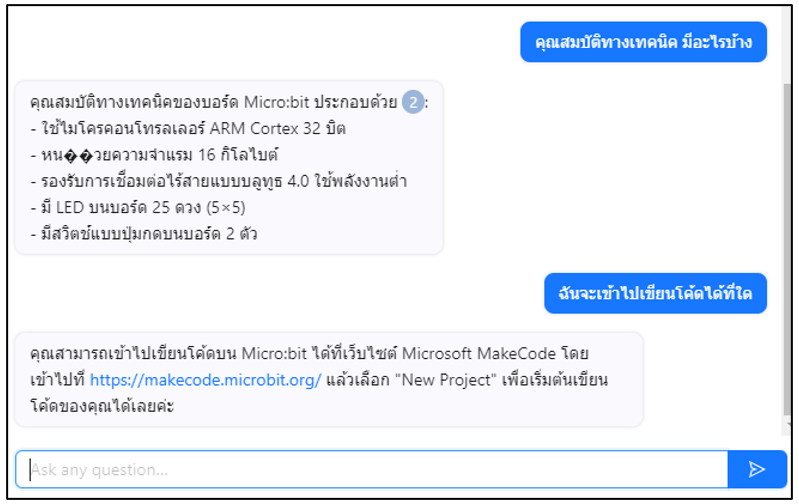Click the scrollbar down arrow
799x504 pixels.
click(x=786, y=425)
